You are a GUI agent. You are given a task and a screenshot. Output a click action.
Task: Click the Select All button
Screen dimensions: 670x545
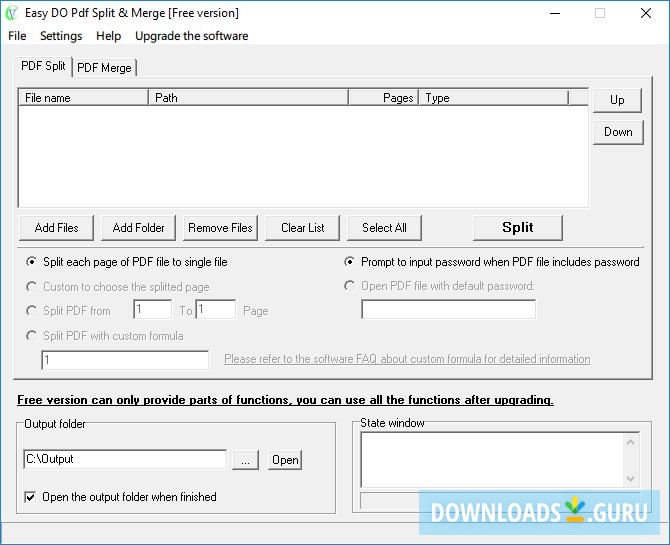(385, 228)
